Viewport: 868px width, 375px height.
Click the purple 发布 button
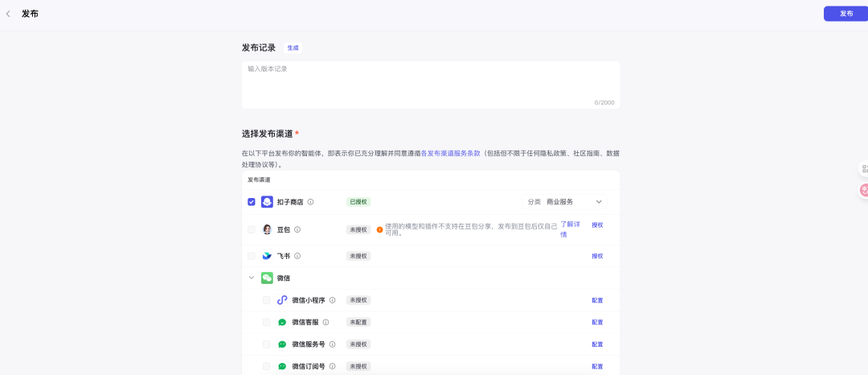click(x=845, y=14)
